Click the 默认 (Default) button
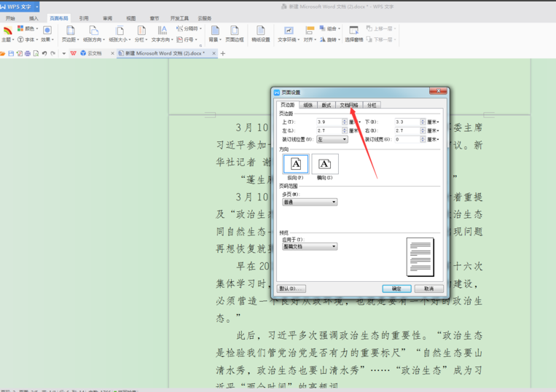Screen dimensions: 556x392 [289, 289]
